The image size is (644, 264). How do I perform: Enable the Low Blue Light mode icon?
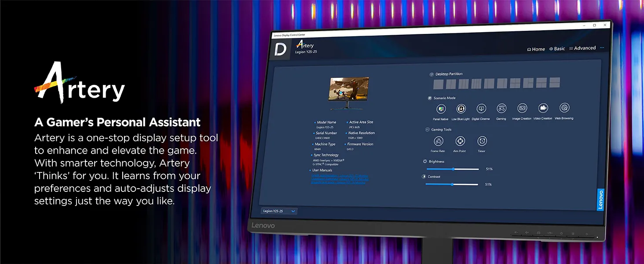coord(461,109)
